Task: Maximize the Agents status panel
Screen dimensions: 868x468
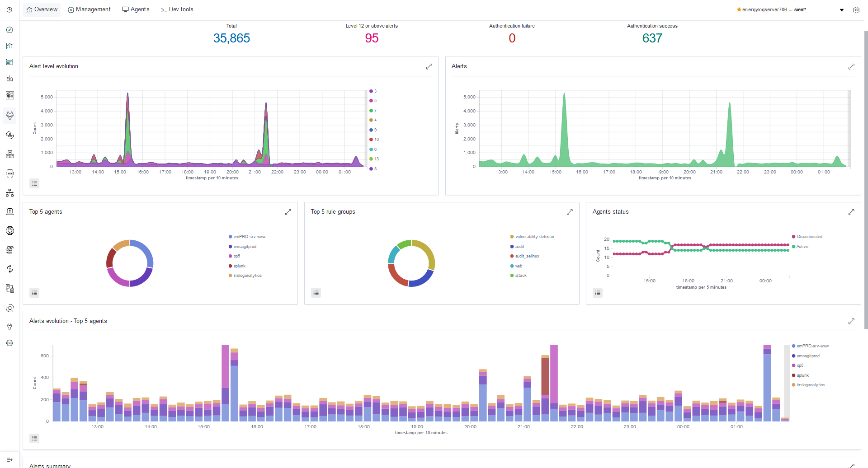Action: [x=851, y=212]
